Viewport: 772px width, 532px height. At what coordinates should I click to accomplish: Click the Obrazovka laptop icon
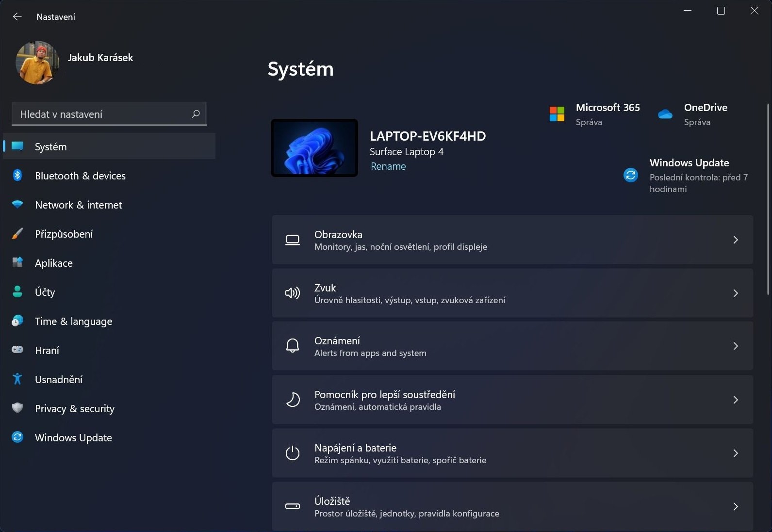click(293, 240)
